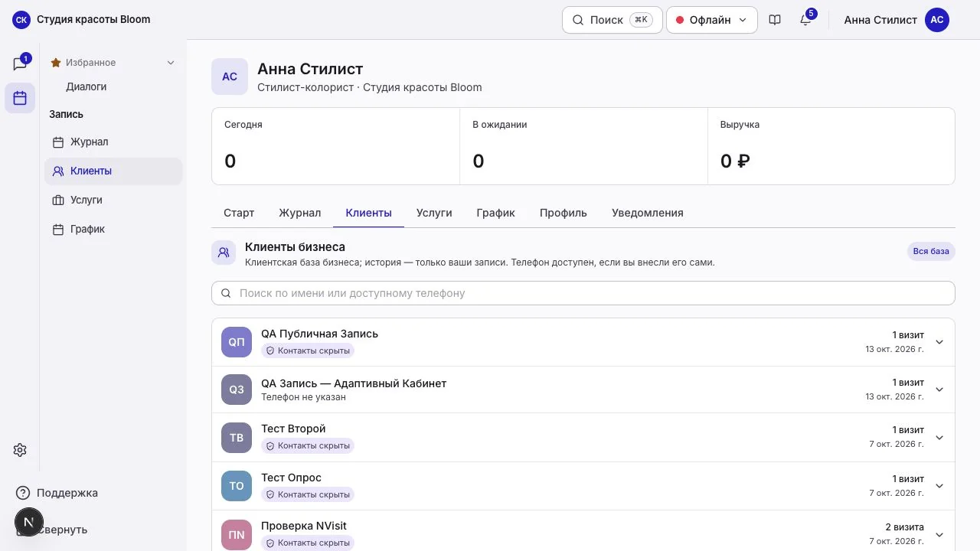The width and height of the screenshot is (980, 551).
Task: Expand Проверка NVisit client row chevron
Action: coord(939,534)
